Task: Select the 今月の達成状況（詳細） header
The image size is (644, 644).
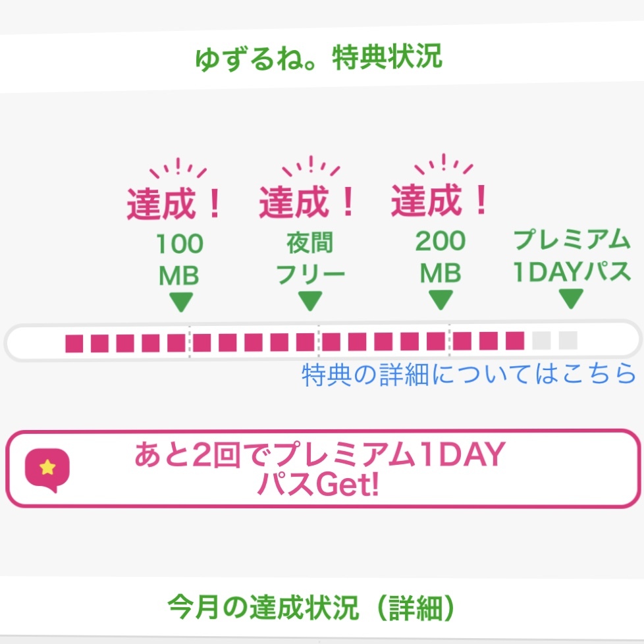Action: point(311,608)
